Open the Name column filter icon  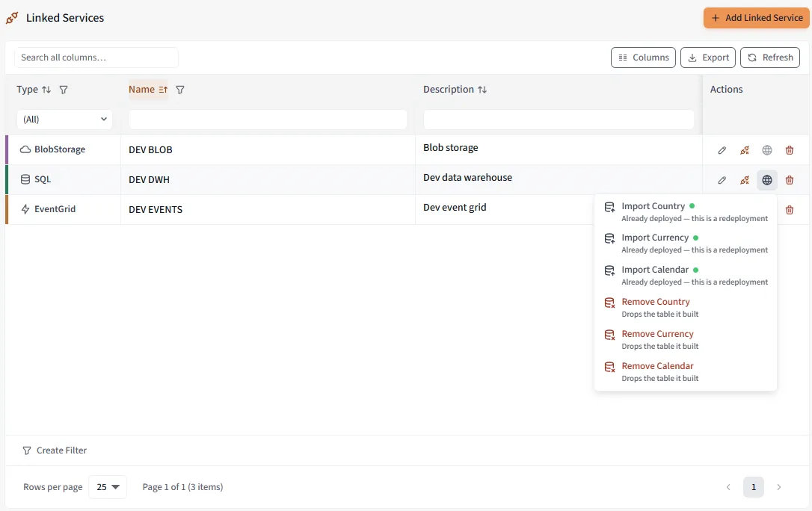pyautogui.click(x=180, y=90)
